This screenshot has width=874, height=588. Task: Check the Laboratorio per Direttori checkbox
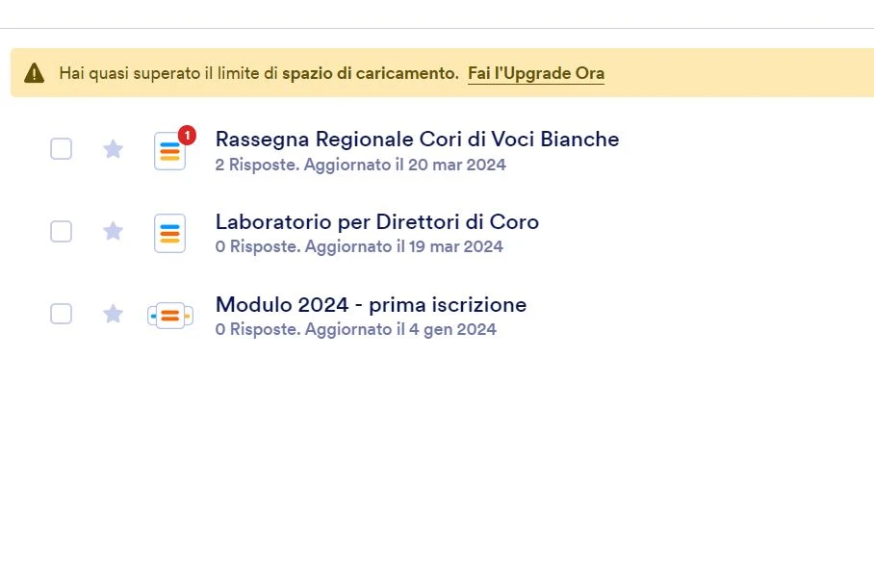(61, 231)
